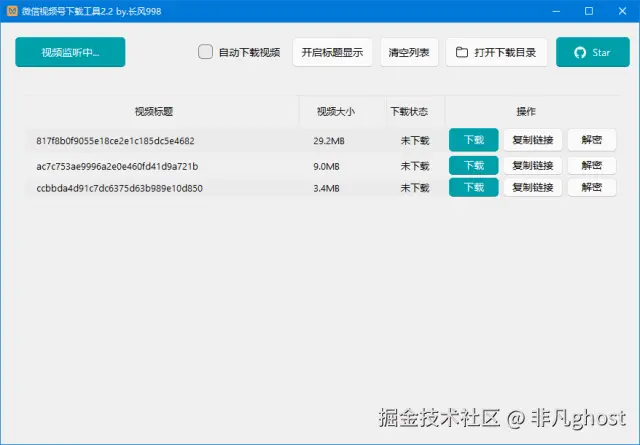Copy link for the 29.2MB video
This screenshot has width=640, height=445.
(x=533, y=140)
